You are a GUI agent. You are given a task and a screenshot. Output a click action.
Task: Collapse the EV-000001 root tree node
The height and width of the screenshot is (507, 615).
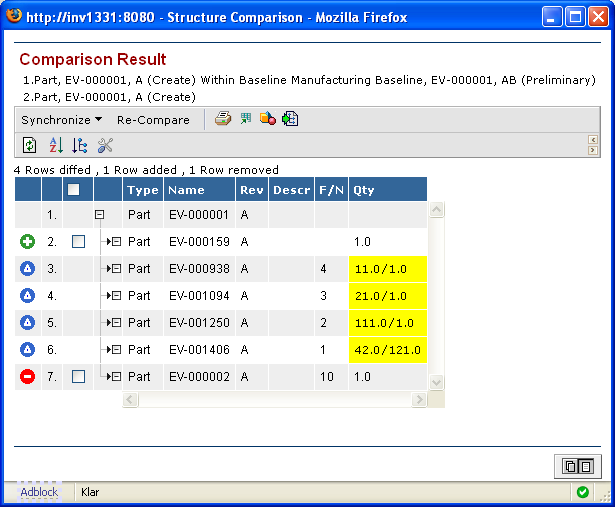99,215
